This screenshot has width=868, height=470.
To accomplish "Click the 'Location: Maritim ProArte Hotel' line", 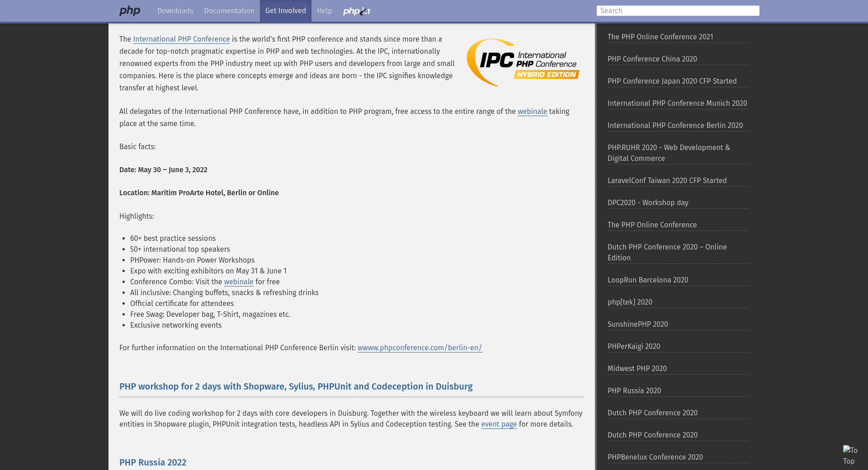I will point(199,193).
